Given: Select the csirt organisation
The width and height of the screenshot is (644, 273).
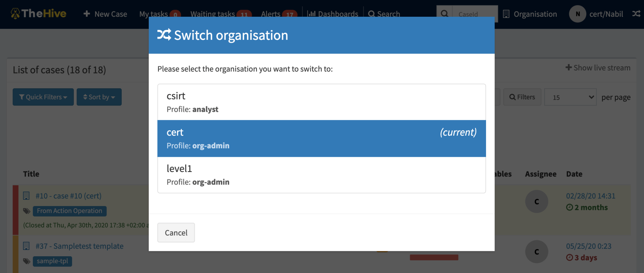Looking at the screenshot, I should point(321,102).
